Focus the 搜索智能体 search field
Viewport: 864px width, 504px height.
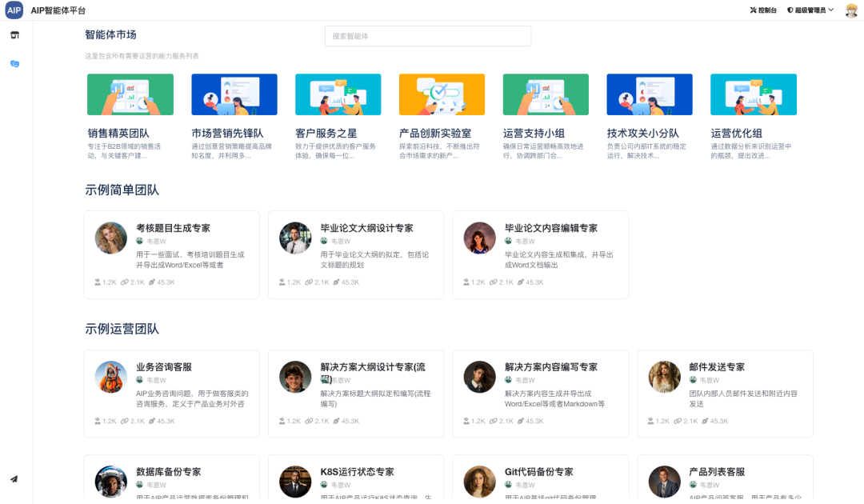tap(428, 36)
